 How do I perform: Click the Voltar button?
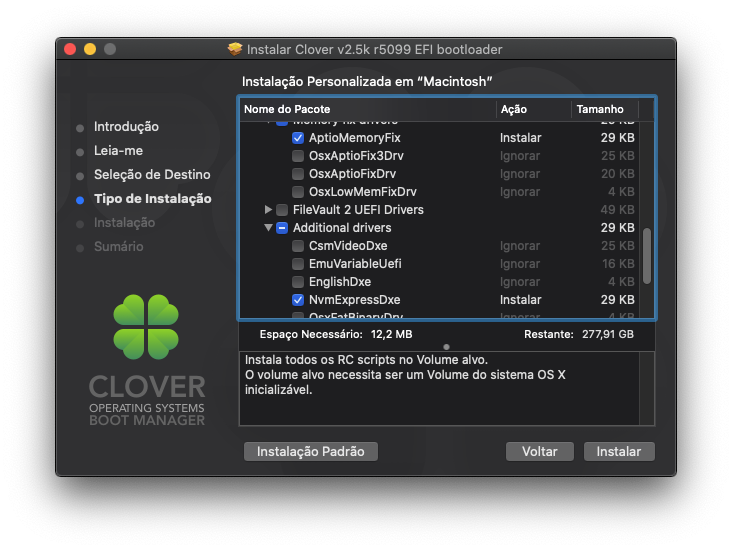click(540, 451)
